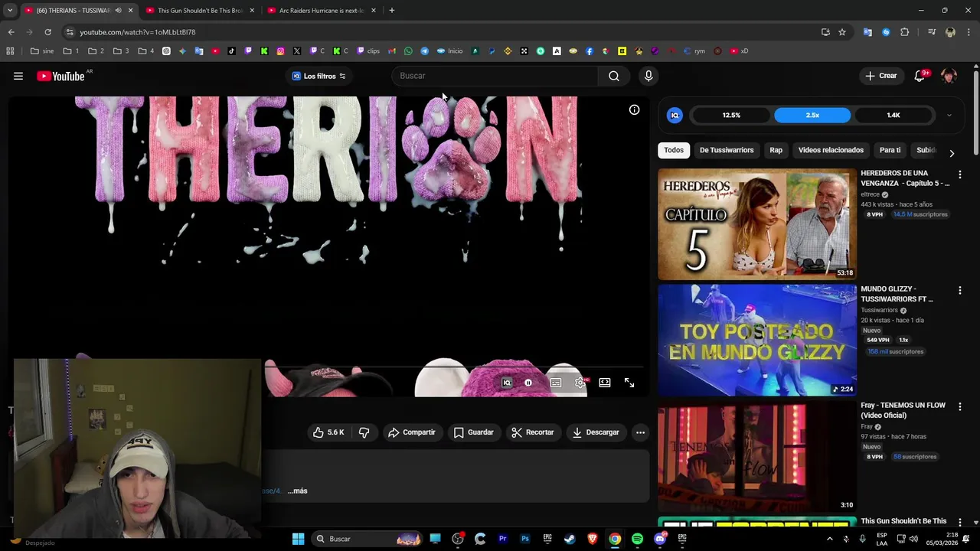
Task: Open the vidIQ logo in the sidebar stats bar
Action: (x=675, y=116)
